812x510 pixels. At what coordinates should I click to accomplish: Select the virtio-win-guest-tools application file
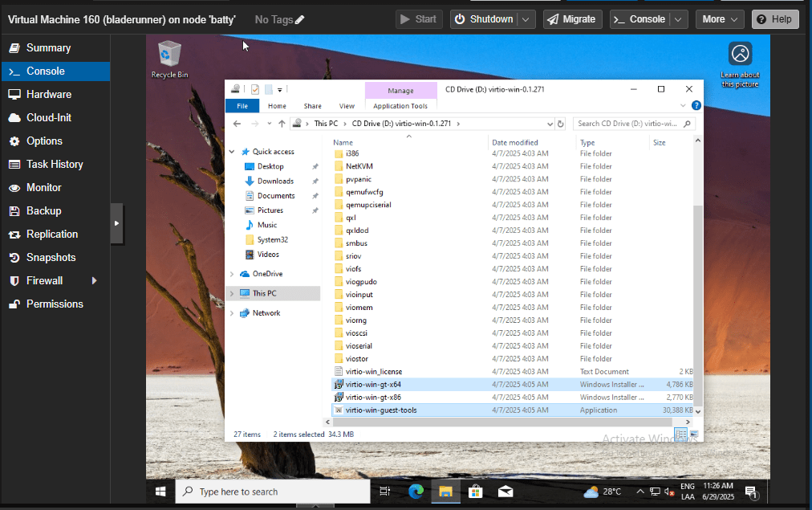pyautogui.click(x=381, y=410)
